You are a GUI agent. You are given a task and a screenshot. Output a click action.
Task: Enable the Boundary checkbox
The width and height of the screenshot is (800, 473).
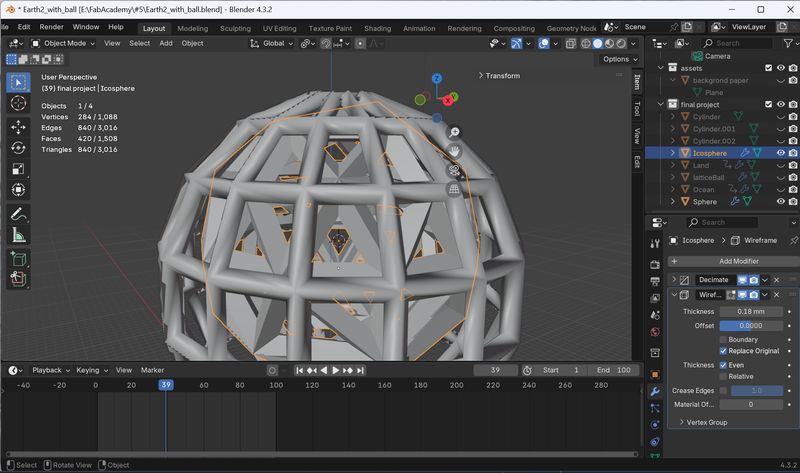point(723,339)
